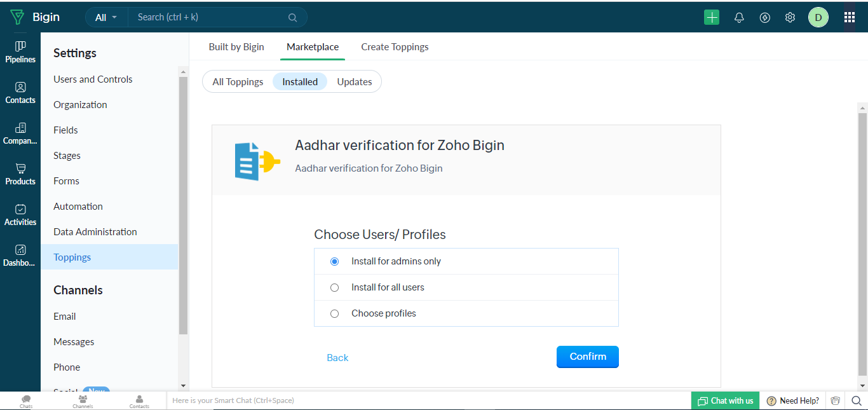The width and height of the screenshot is (868, 410).
Task: Click the magnifier icon in search bar
Action: click(x=292, y=18)
